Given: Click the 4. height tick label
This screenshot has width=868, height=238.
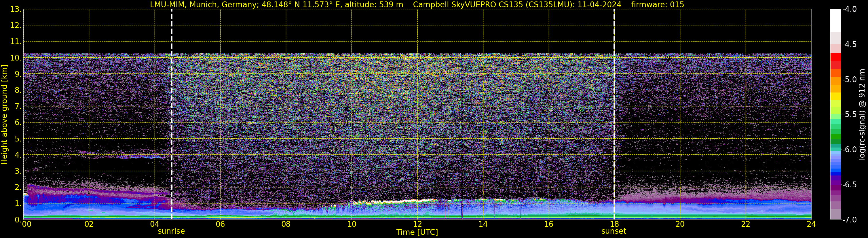Looking at the screenshot, I should point(18,155).
